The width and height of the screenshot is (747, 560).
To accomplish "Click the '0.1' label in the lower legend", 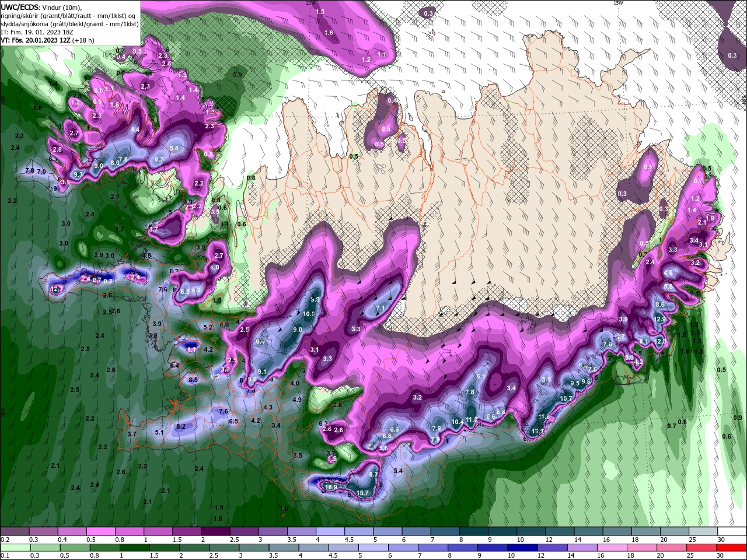I will [5, 556].
